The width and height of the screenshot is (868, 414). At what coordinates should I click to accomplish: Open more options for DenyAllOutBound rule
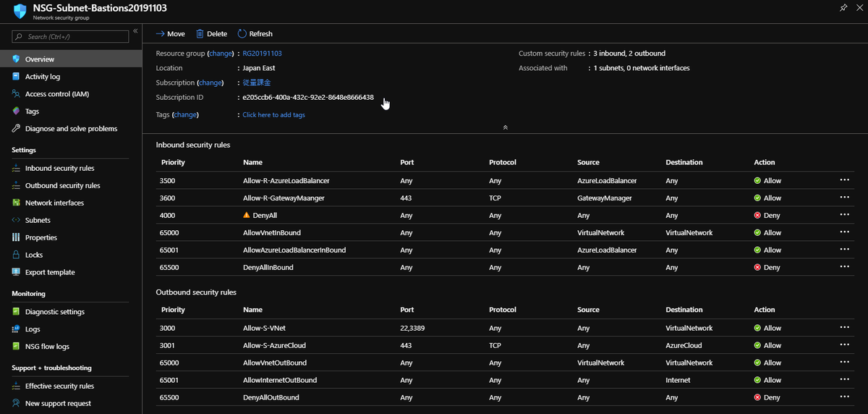pos(844,397)
